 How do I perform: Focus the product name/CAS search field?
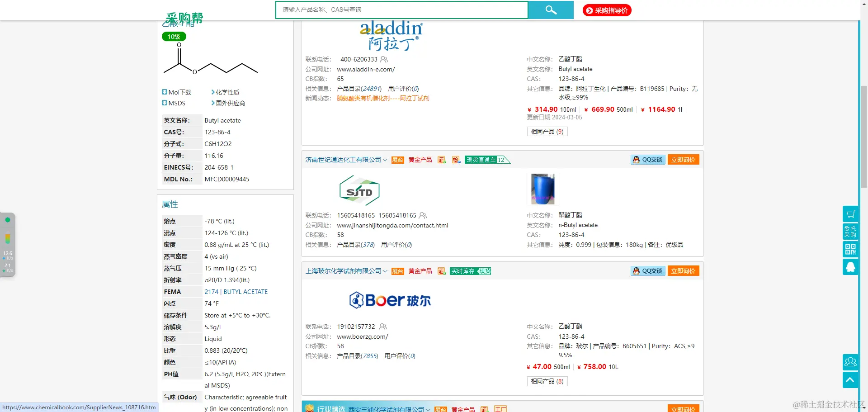pos(401,10)
